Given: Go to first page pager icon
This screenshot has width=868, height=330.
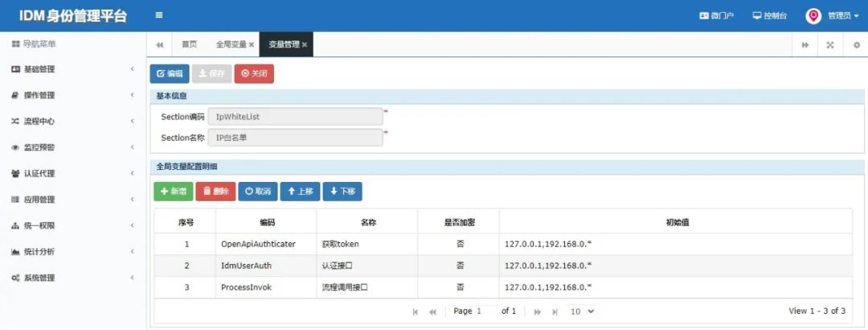Looking at the screenshot, I should (416, 311).
